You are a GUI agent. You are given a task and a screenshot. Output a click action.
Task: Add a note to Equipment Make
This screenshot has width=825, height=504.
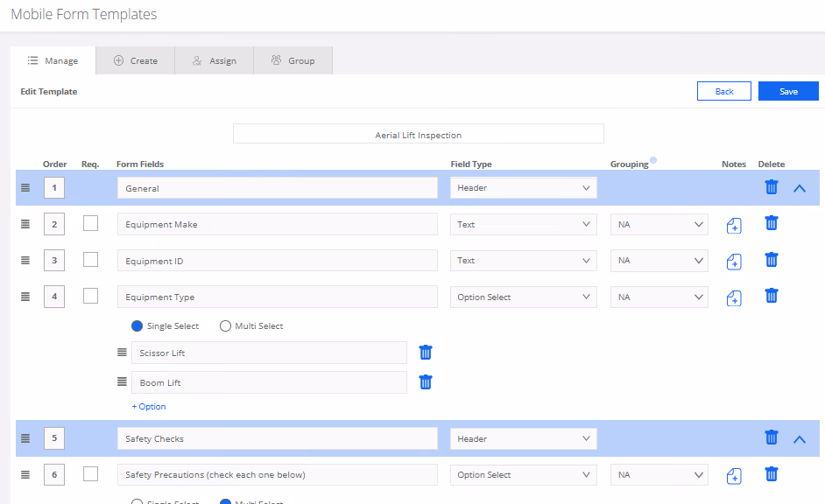(734, 226)
